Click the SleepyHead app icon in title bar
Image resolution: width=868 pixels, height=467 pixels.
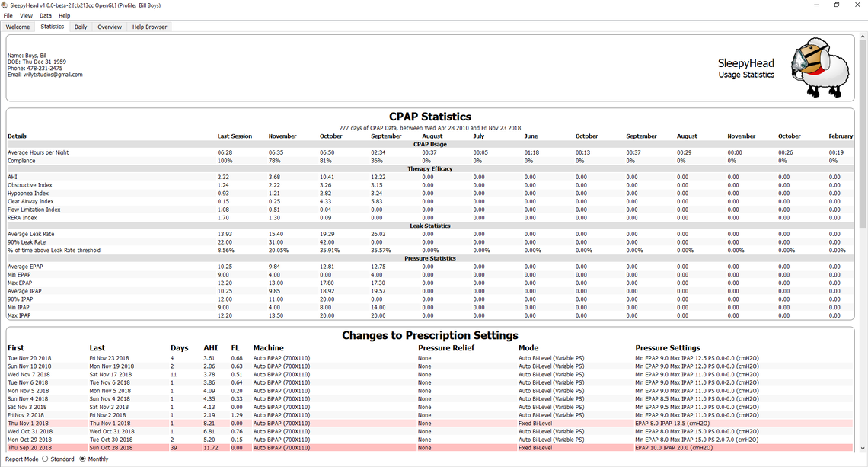[5, 5]
